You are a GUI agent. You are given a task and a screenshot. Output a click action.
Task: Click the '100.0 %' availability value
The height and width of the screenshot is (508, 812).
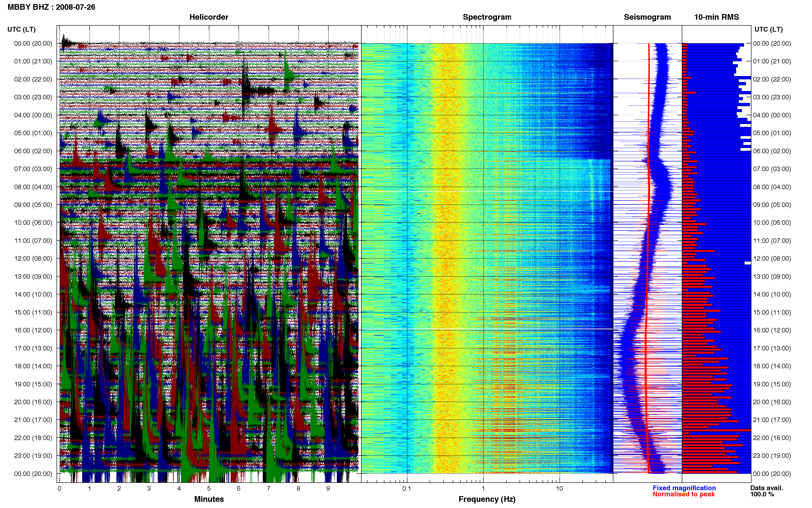[x=762, y=494]
